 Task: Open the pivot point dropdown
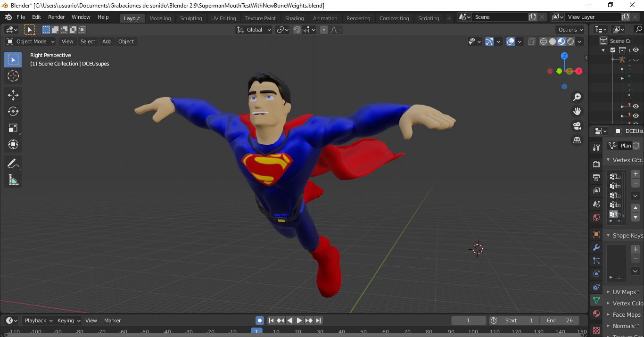coord(283,30)
